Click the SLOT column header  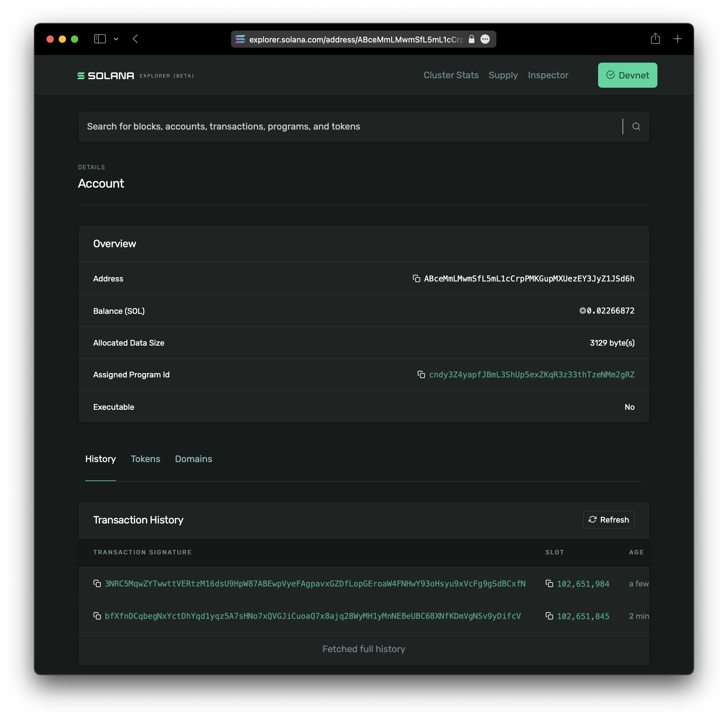pyautogui.click(x=554, y=552)
